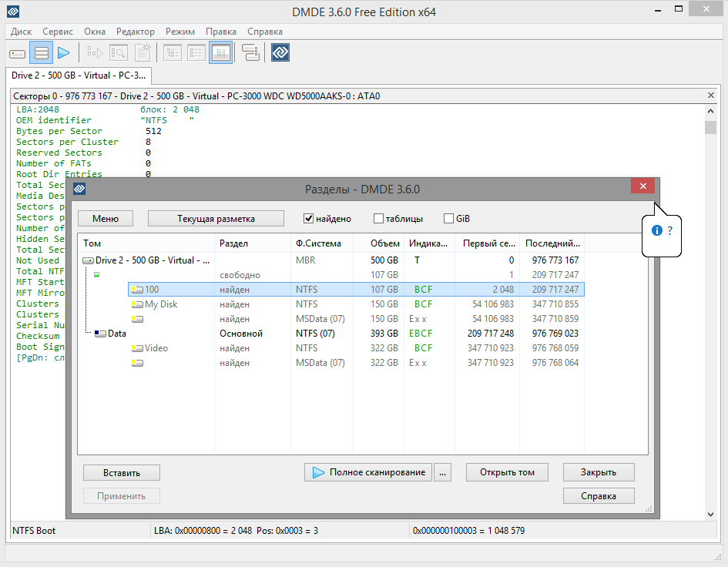The image size is (728, 567).
Task: Open the partitions toolbar icon
Action: tap(42, 53)
